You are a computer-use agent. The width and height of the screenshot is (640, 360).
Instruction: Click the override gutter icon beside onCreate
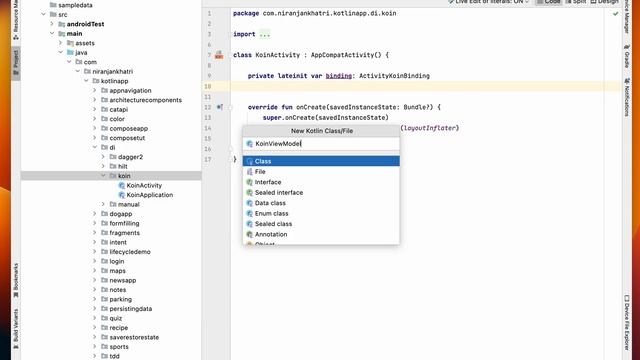(220, 107)
